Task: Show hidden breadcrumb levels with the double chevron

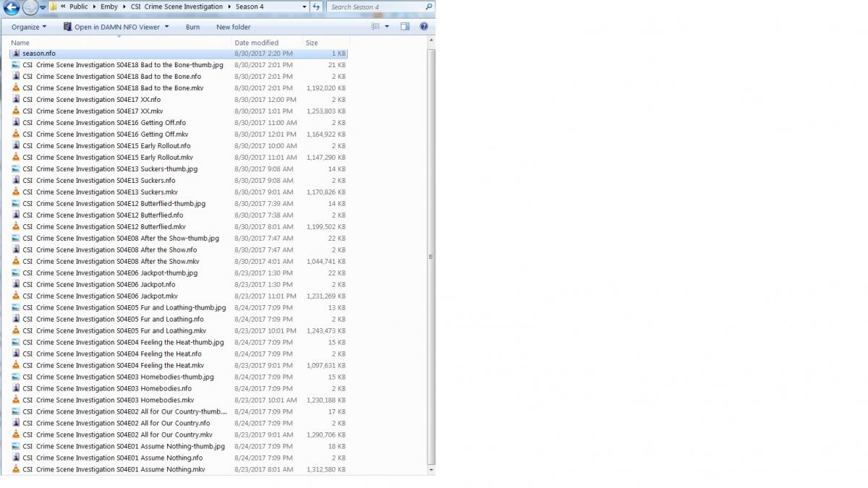Action: 63,7
